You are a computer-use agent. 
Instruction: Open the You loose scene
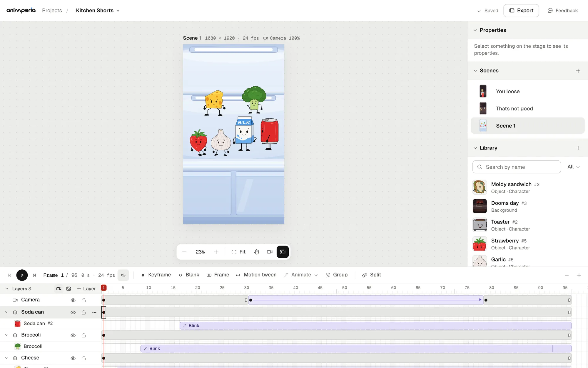click(528, 92)
